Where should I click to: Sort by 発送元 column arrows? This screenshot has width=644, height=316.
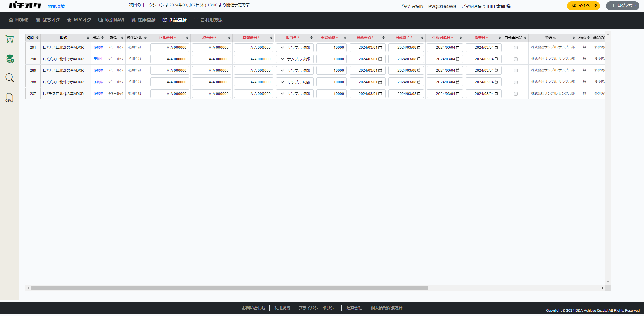click(x=574, y=38)
